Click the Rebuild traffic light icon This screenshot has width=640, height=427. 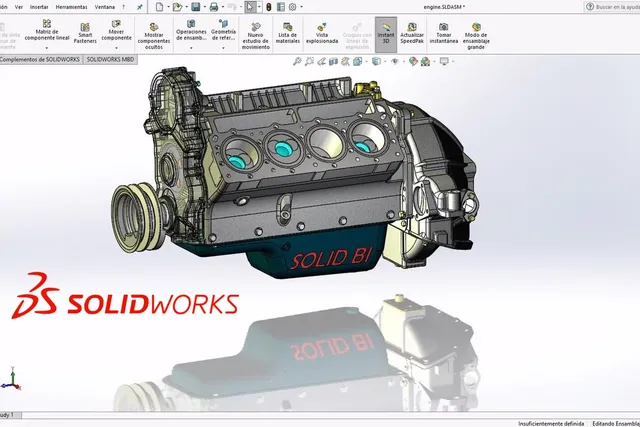269,7
